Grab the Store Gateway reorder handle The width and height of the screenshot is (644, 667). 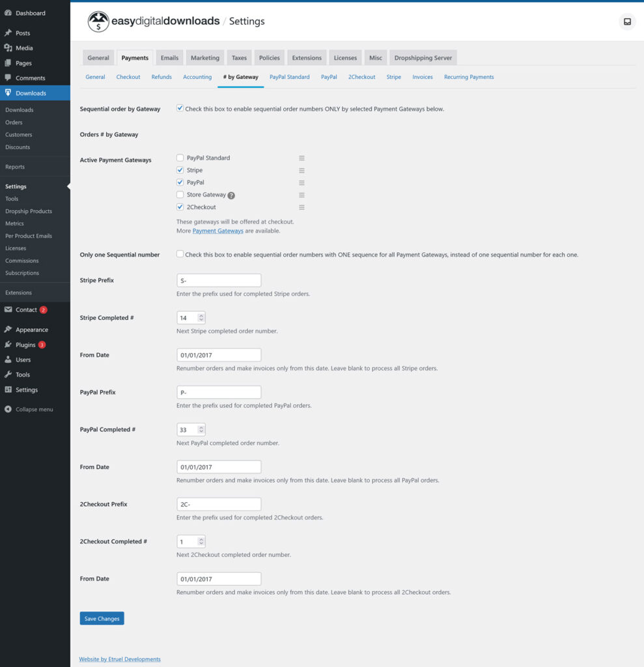click(301, 195)
